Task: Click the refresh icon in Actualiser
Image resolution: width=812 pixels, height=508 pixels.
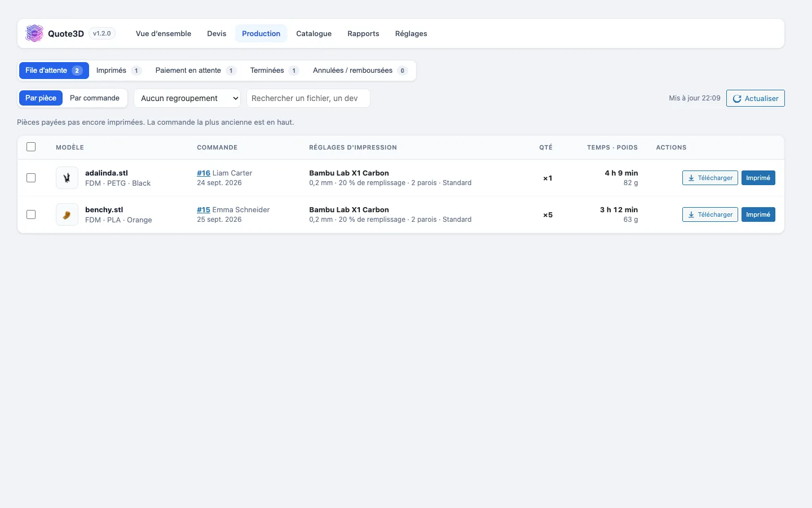Action: pos(737,99)
